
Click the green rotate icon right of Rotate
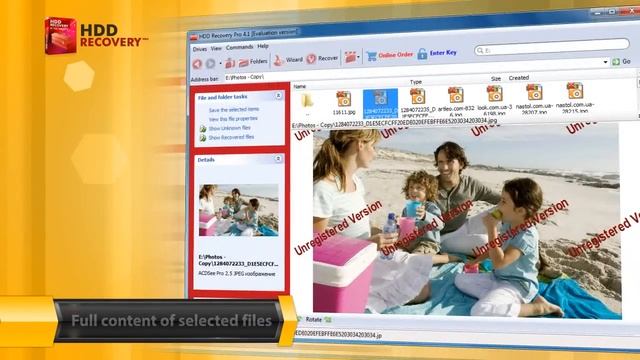coord(328,320)
